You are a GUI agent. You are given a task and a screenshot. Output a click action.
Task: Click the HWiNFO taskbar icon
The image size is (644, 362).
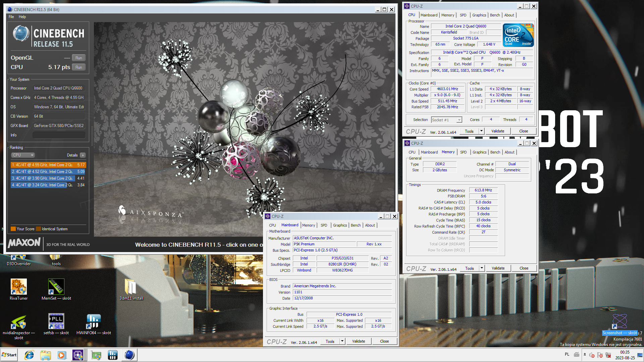[113, 355]
